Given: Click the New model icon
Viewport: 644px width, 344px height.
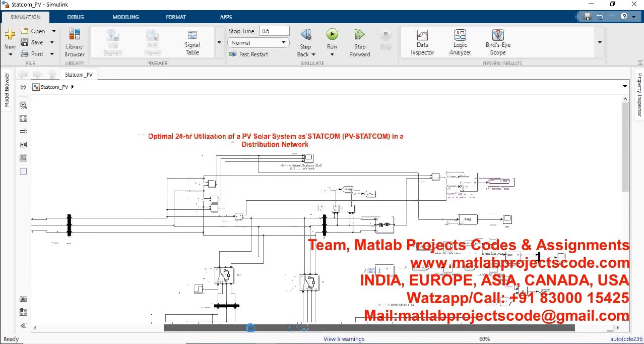Looking at the screenshot, I should coord(10,35).
